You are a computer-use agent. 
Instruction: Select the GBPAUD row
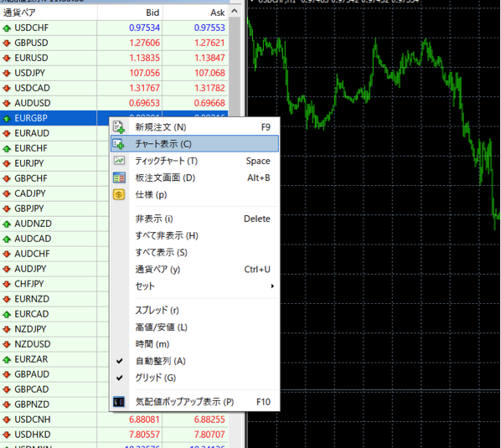[54, 374]
